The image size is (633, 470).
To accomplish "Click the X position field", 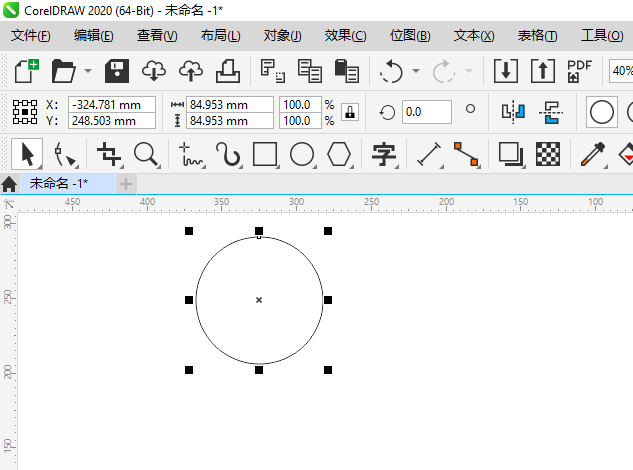I will [x=112, y=105].
